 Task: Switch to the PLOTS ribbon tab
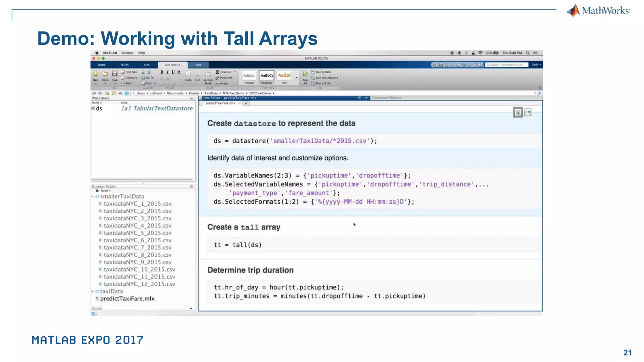pyautogui.click(x=125, y=65)
